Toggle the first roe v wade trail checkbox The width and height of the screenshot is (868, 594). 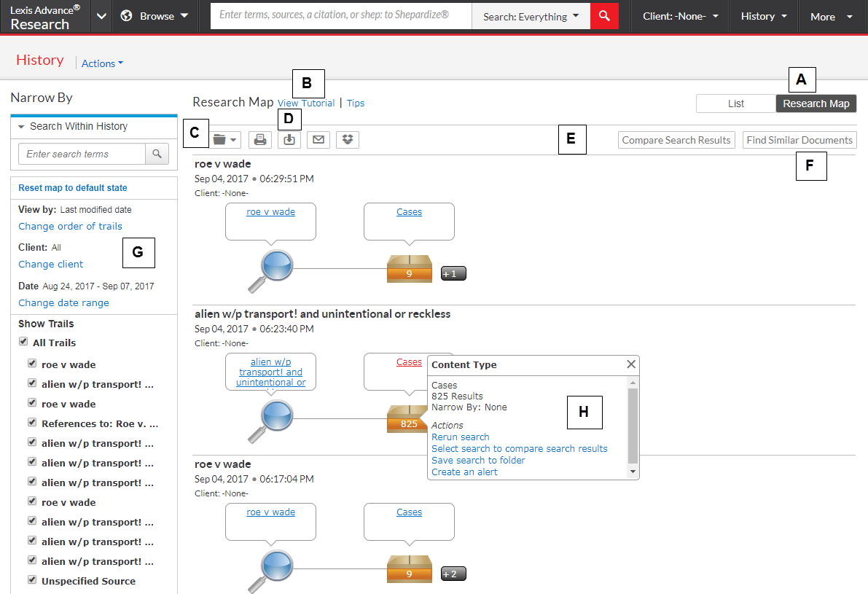(x=32, y=363)
